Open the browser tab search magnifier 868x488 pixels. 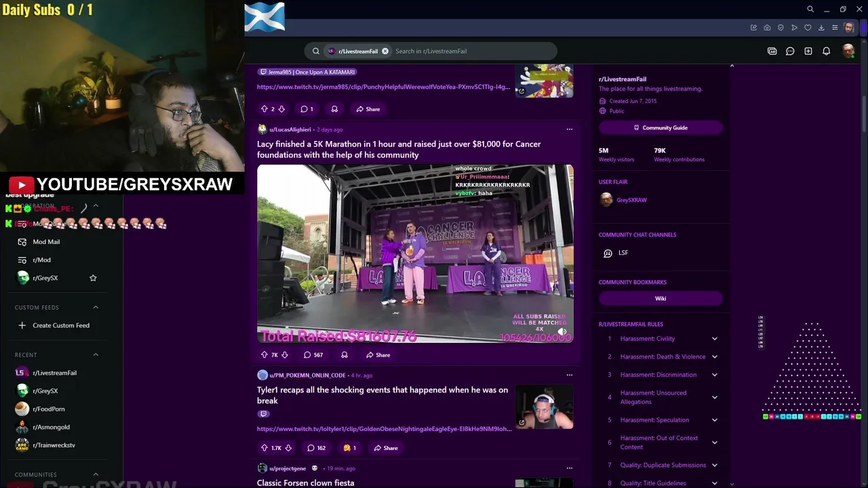click(x=810, y=9)
